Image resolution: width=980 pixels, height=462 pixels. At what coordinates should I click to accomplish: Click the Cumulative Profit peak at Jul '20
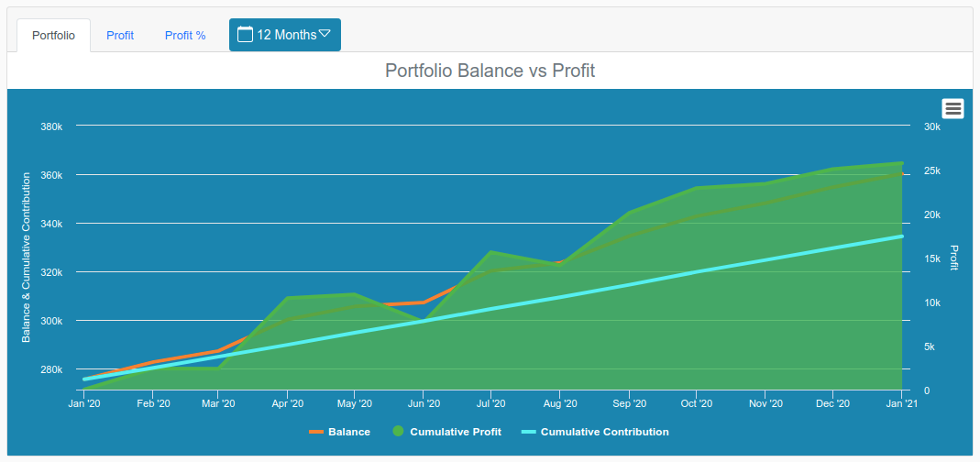click(491, 252)
